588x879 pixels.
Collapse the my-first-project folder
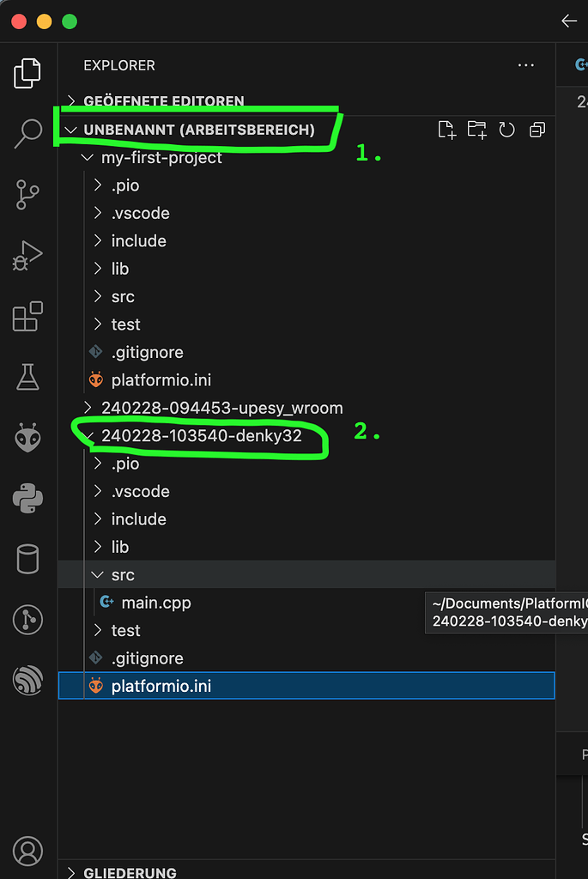pyautogui.click(x=161, y=158)
